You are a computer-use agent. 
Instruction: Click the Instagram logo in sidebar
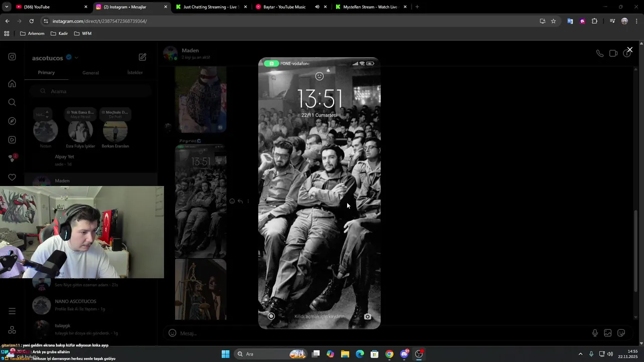pos(12,57)
